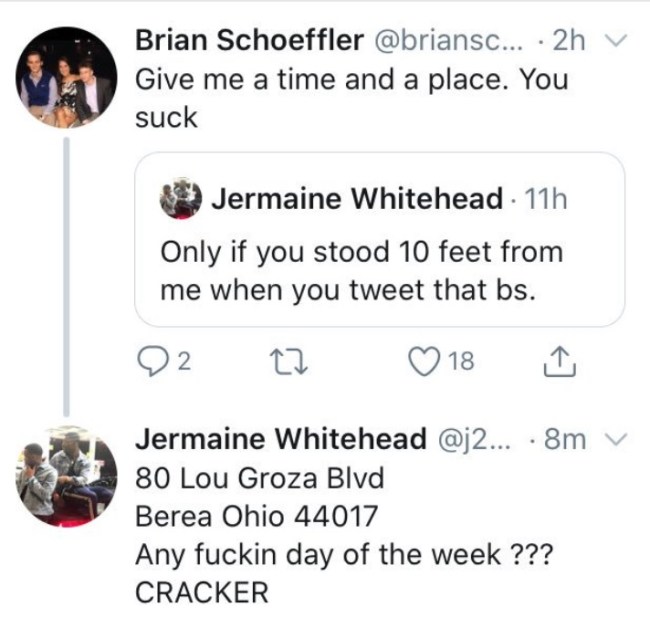Like the tweet with the heart icon
The width and height of the screenshot is (650, 618).
coord(419,362)
